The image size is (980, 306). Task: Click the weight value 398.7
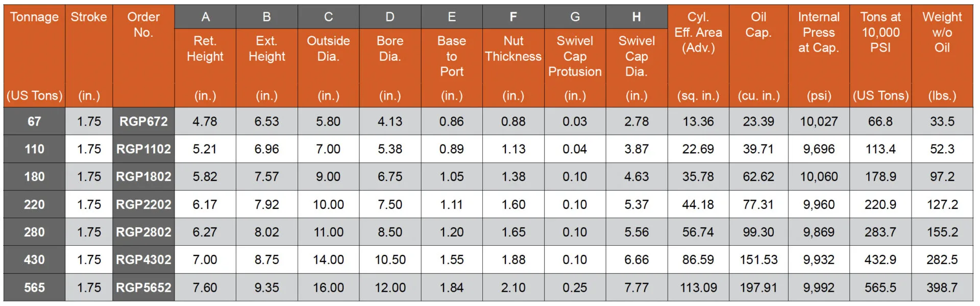[942, 288]
